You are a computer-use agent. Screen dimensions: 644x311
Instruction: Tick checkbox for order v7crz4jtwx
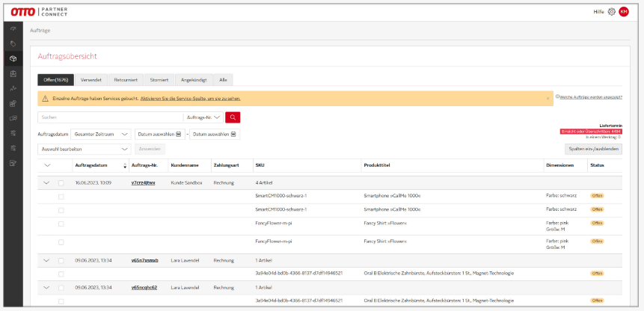pyautogui.click(x=61, y=183)
